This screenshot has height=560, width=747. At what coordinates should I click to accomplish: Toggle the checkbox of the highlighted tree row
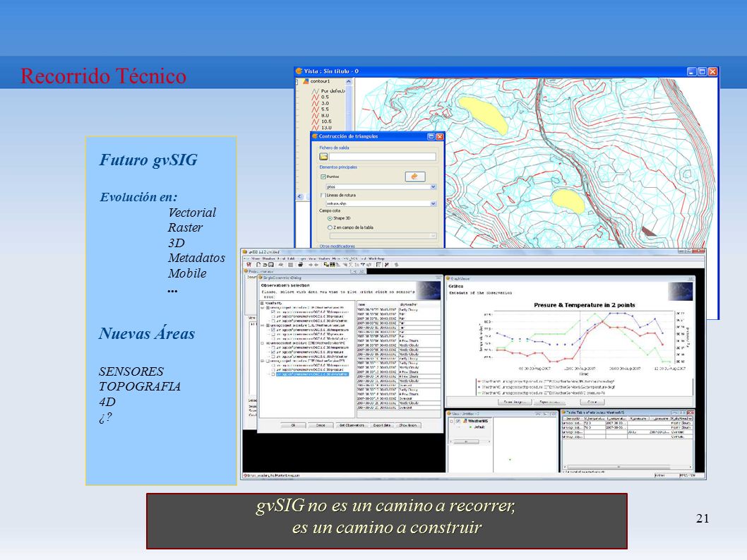(273, 374)
